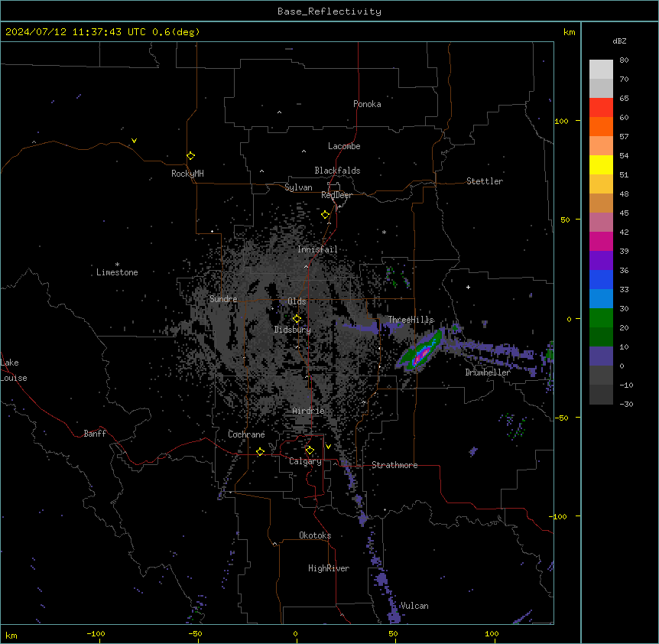Click the Cochrane town label

[246, 434]
